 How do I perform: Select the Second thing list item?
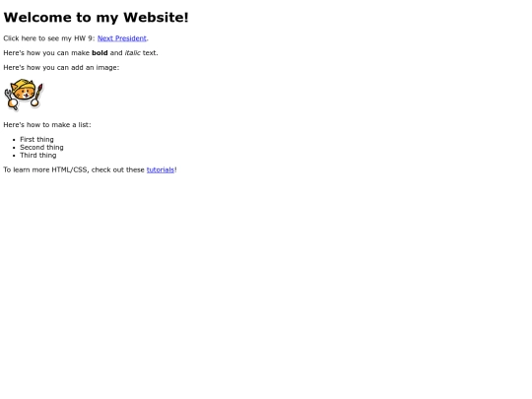click(41, 147)
